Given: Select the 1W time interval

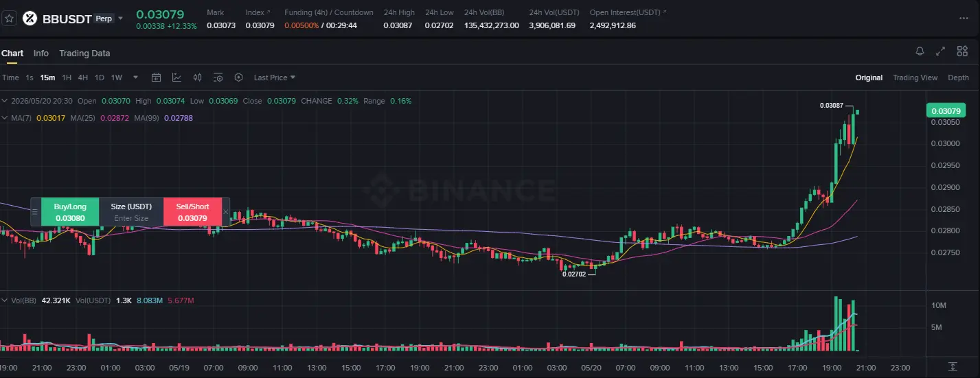Looking at the screenshot, I should [x=117, y=78].
